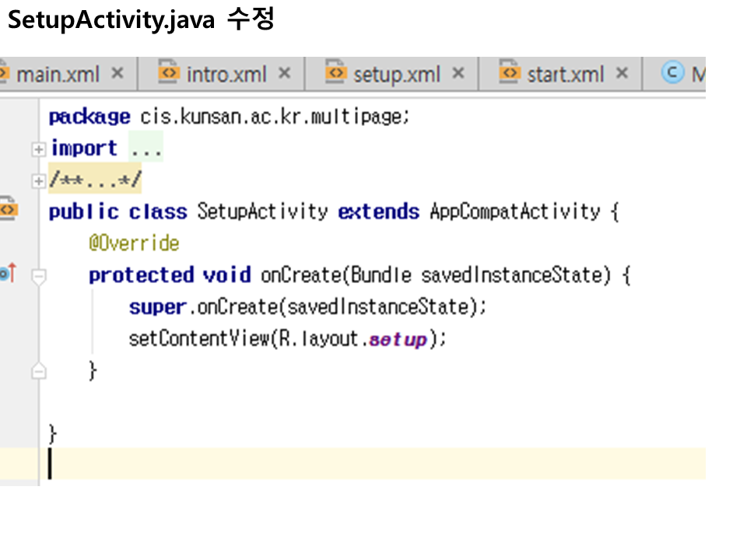The width and height of the screenshot is (747, 560).
Task: Click the Java class icon on the last tab
Action: [x=672, y=73]
